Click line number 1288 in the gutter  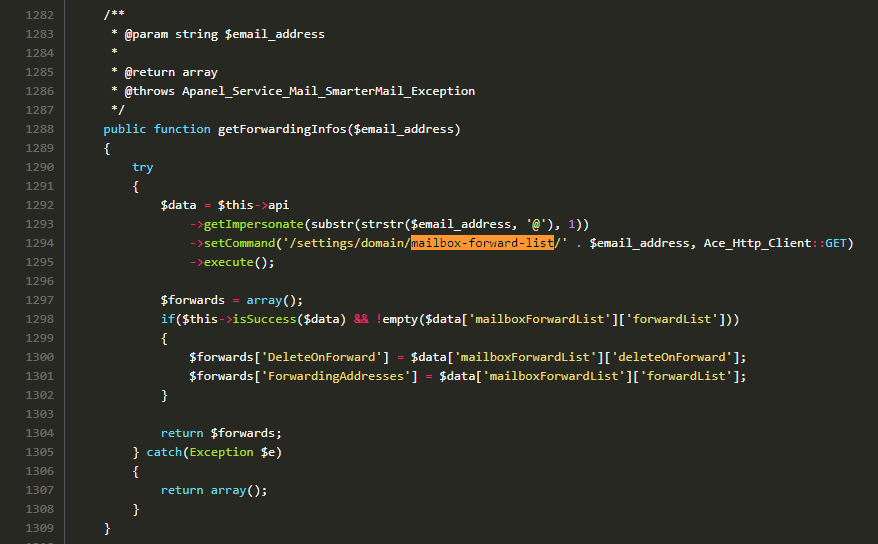[39, 129]
